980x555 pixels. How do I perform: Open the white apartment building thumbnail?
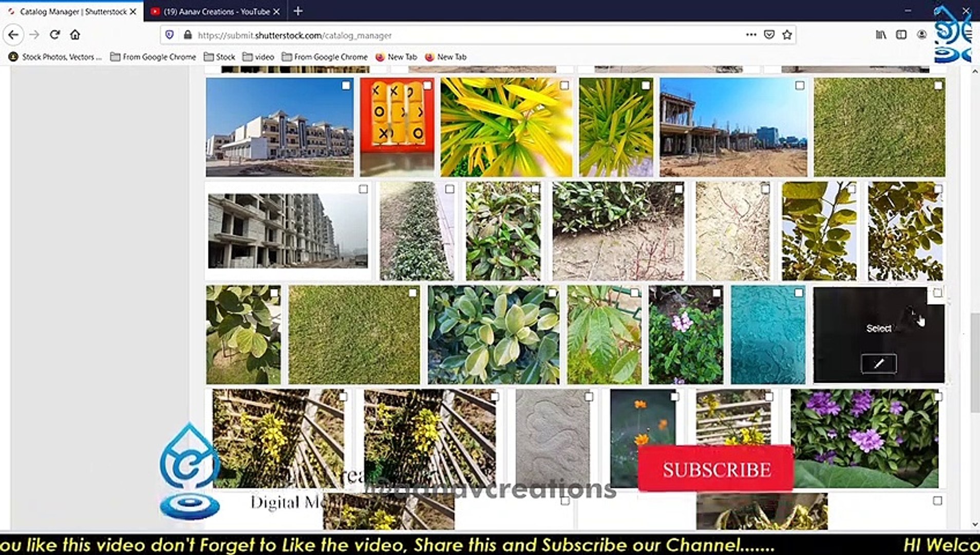click(279, 127)
